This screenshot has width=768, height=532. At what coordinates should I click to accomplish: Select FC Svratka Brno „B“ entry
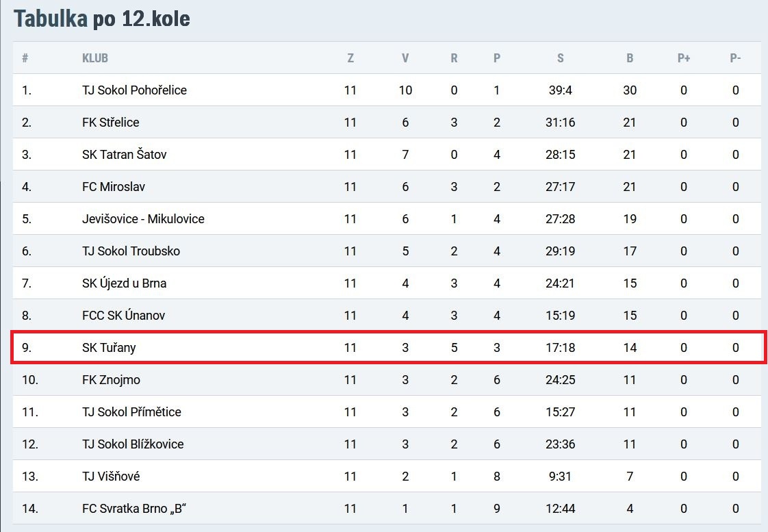(x=134, y=509)
